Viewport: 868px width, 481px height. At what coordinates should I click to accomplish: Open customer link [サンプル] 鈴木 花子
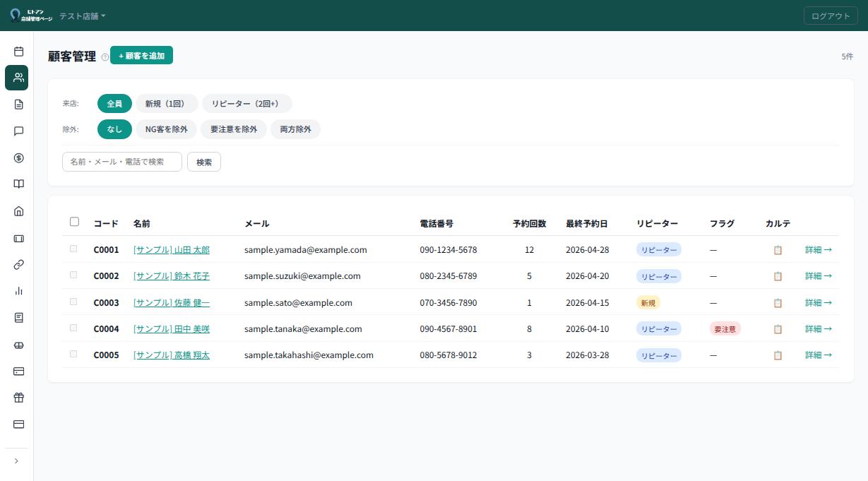click(x=172, y=276)
